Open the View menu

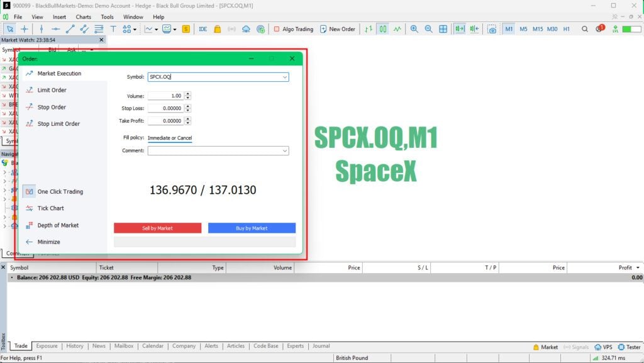tap(37, 17)
